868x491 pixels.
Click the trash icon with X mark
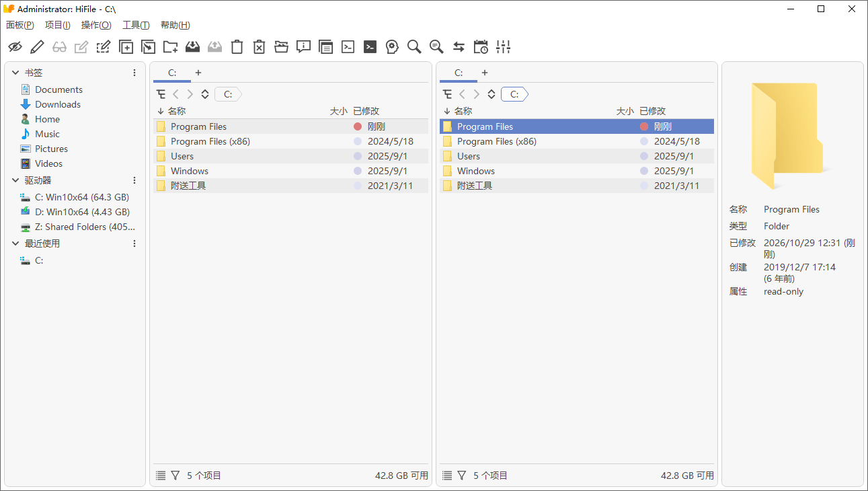tap(259, 46)
